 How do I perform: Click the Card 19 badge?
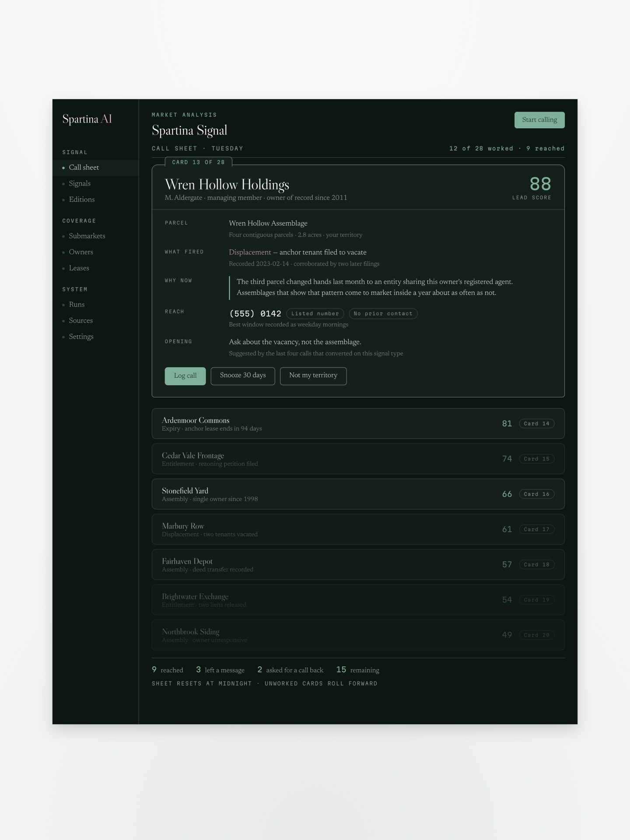(537, 600)
